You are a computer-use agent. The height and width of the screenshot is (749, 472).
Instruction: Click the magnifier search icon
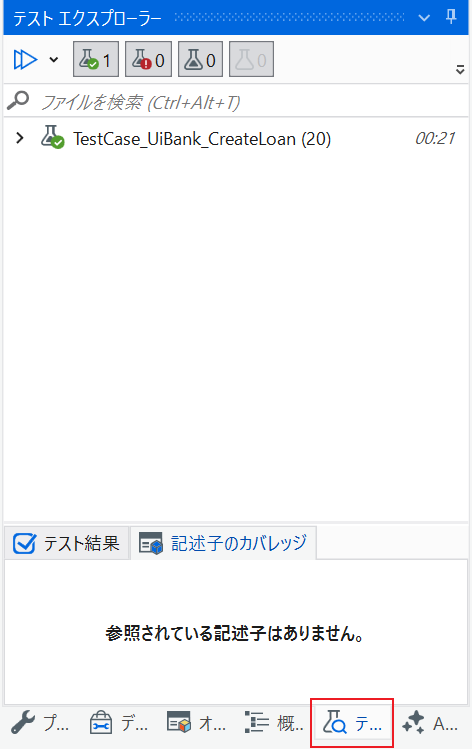18,101
